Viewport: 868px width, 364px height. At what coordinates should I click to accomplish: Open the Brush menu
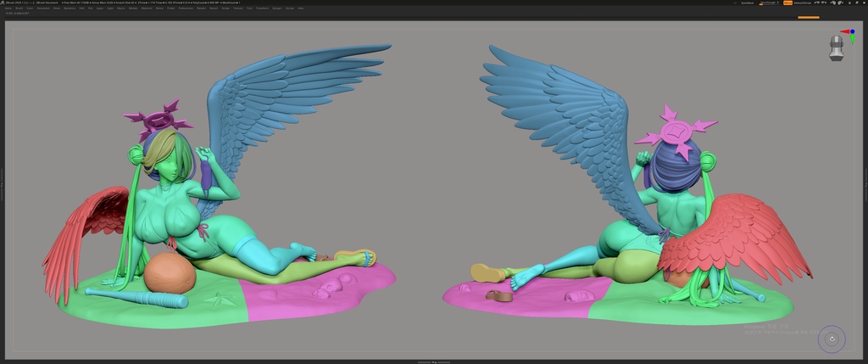(19, 8)
